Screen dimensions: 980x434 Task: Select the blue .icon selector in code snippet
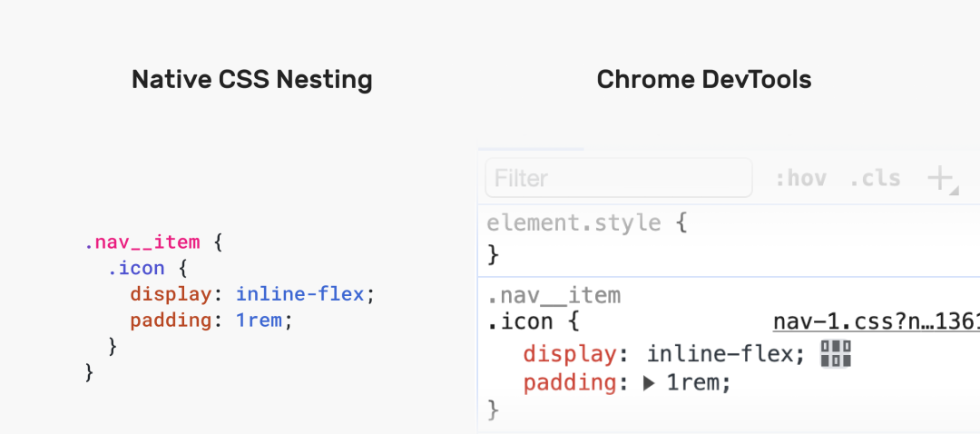pos(135,268)
